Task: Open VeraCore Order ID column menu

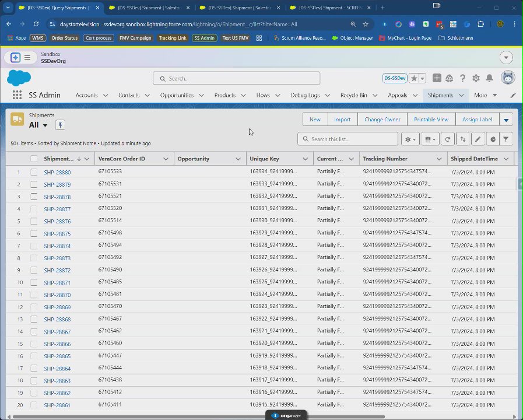Action: tap(166, 159)
